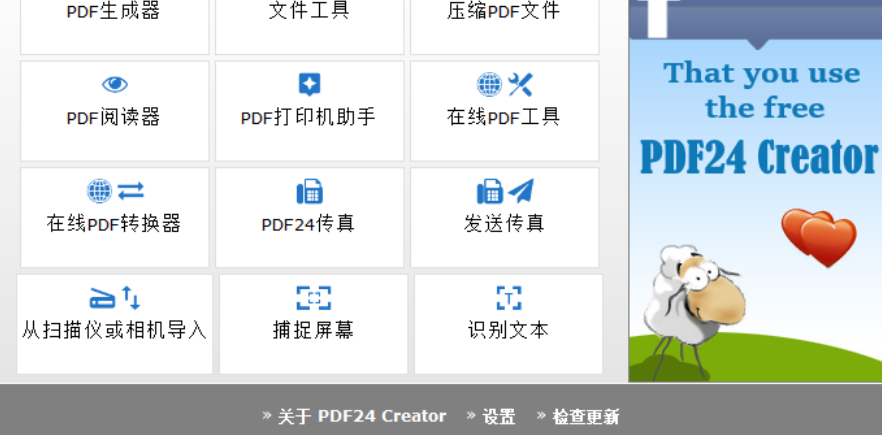Click the scanner icon for 从扫描仪或相机导入
The image size is (882, 435).
click(102, 298)
